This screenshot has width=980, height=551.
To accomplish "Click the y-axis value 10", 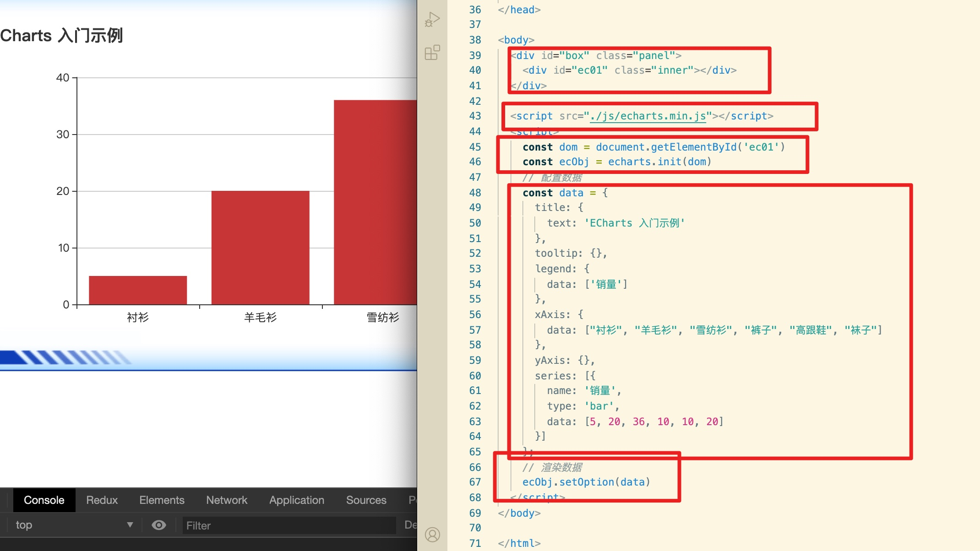I will pyautogui.click(x=63, y=248).
